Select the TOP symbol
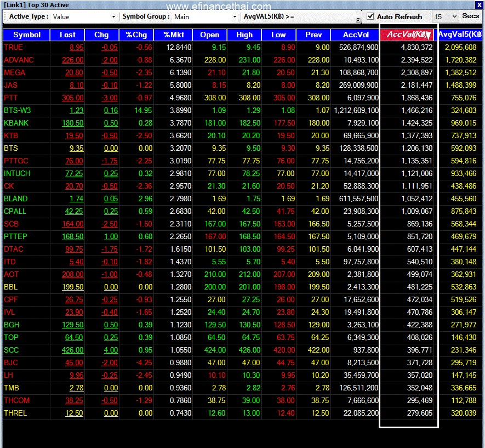The height and width of the screenshot is (448, 485). click(x=11, y=337)
